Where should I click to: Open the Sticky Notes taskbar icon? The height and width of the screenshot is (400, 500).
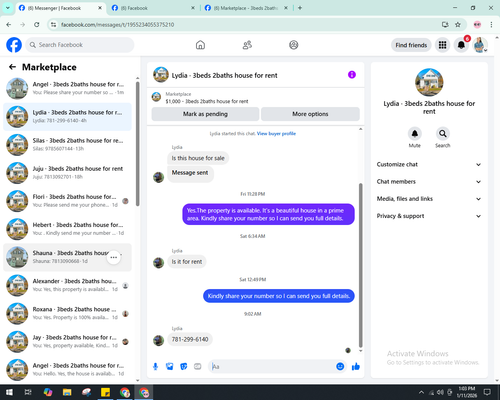(105, 392)
